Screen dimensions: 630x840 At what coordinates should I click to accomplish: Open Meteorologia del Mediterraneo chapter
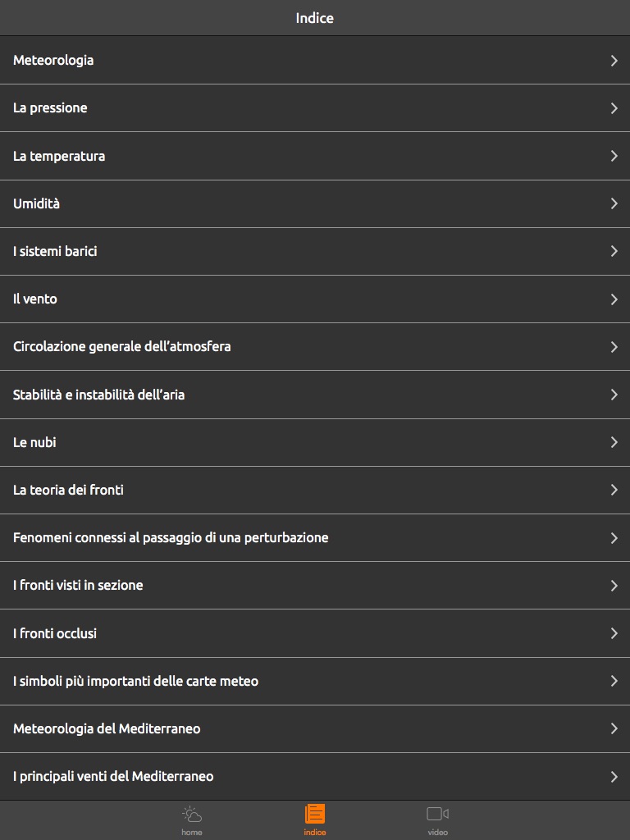[107, 728]
